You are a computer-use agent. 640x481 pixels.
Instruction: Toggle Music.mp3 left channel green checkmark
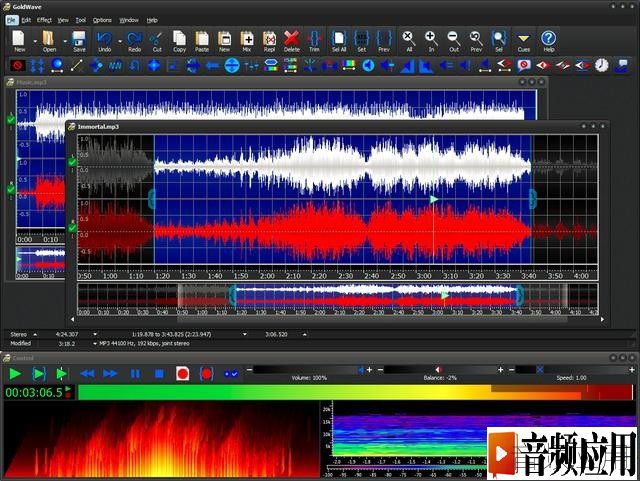pos(11,120)
